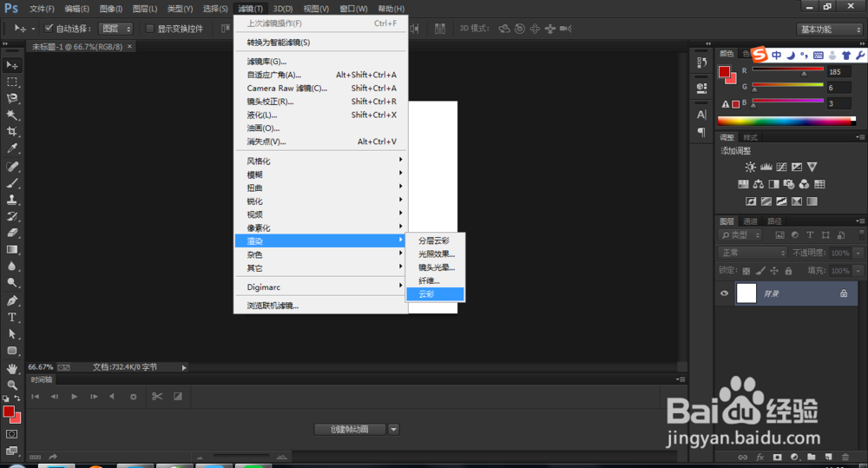Select the Hand tool
The image size is (868, 468).
[x=11, y=368]
